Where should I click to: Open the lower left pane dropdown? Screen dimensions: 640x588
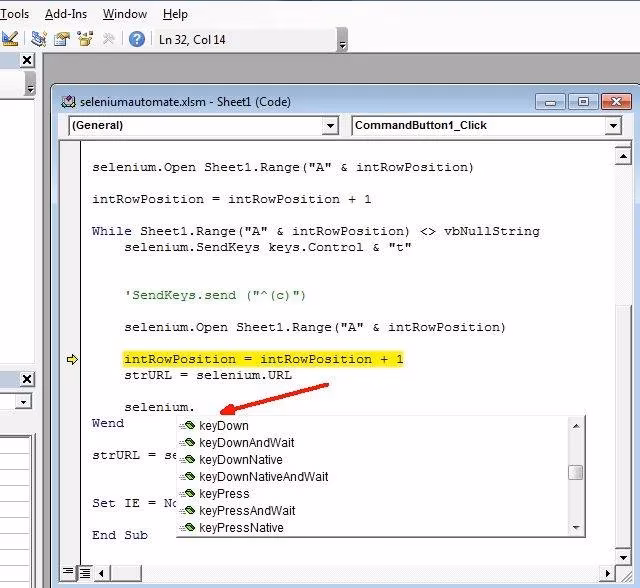point(23,402)
